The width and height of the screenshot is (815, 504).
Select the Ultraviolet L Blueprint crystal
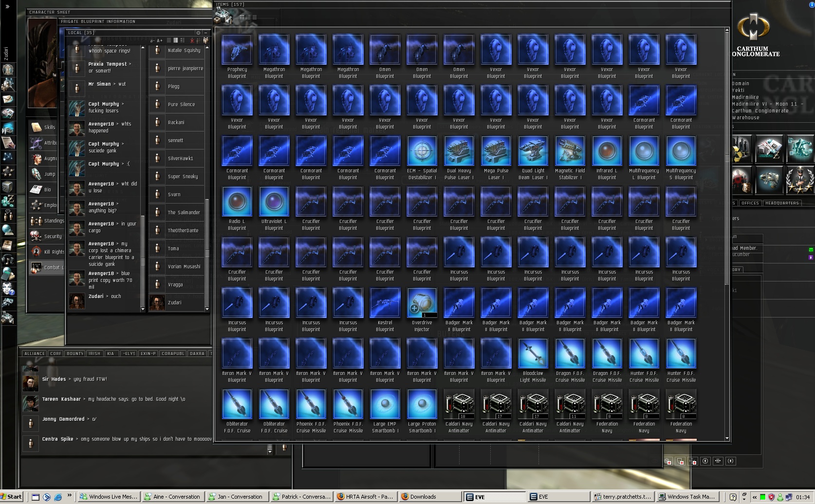pyautogui.click(x=274, y=208)
